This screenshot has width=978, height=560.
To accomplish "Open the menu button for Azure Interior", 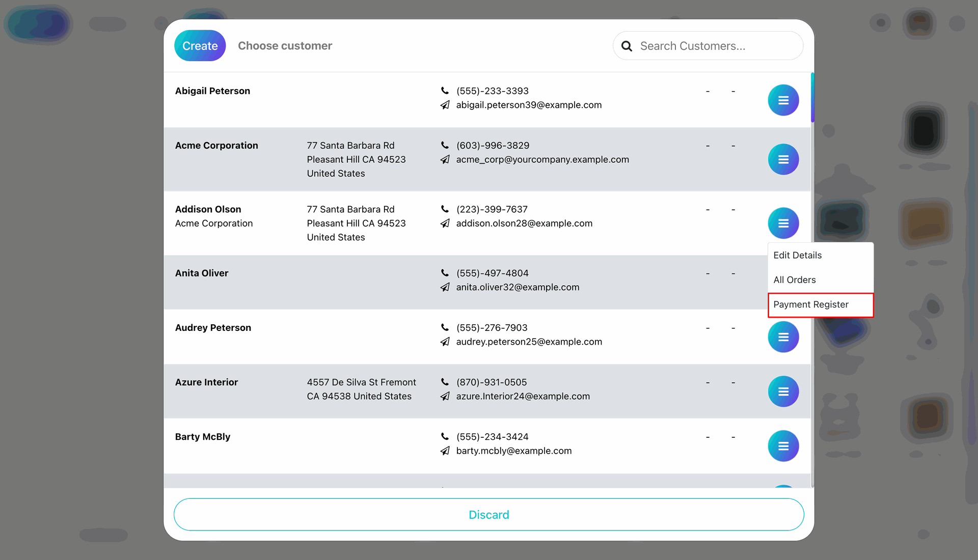I will point(783,391).
